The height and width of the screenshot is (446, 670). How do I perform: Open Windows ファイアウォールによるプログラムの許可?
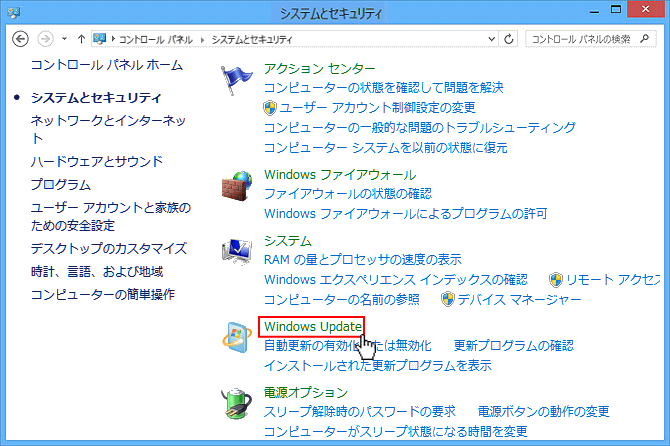(406, 214)
